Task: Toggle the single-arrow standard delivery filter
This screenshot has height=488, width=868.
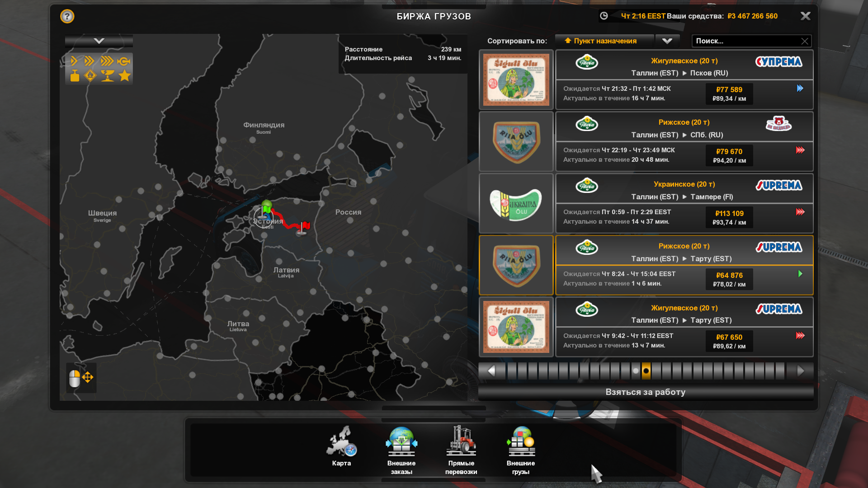Action: tap(74, 61)
